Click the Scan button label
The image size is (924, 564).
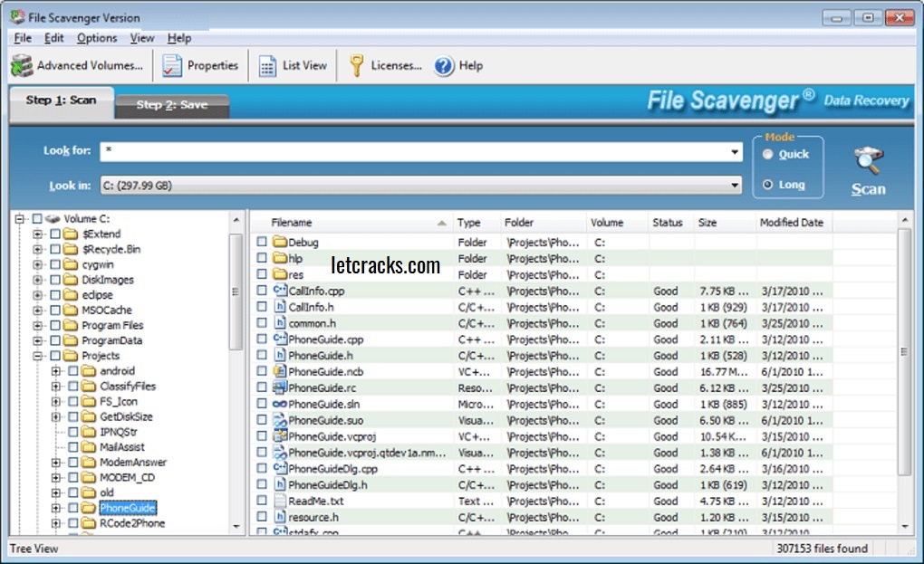pos(868,189)
